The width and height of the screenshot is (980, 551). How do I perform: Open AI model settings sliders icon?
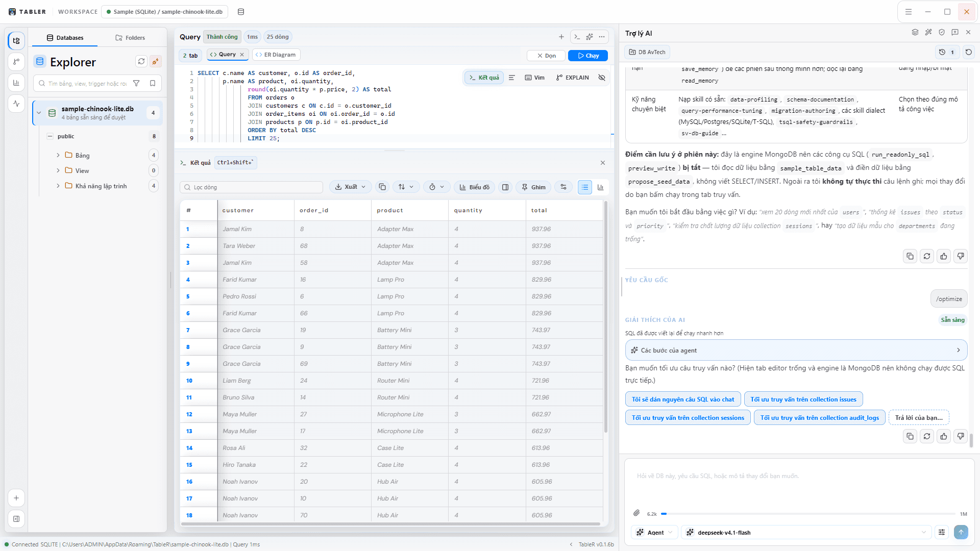click(942, 532)
